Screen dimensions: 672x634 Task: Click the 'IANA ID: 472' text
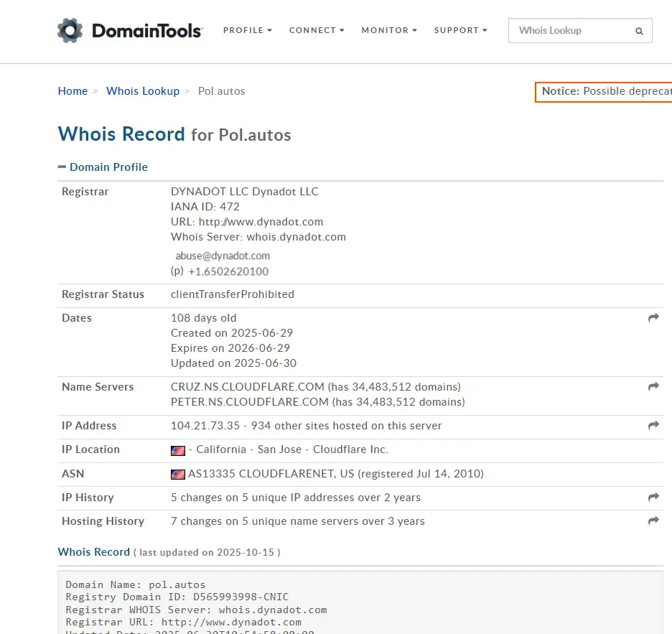pyautogui.click(x=205, y=207)
